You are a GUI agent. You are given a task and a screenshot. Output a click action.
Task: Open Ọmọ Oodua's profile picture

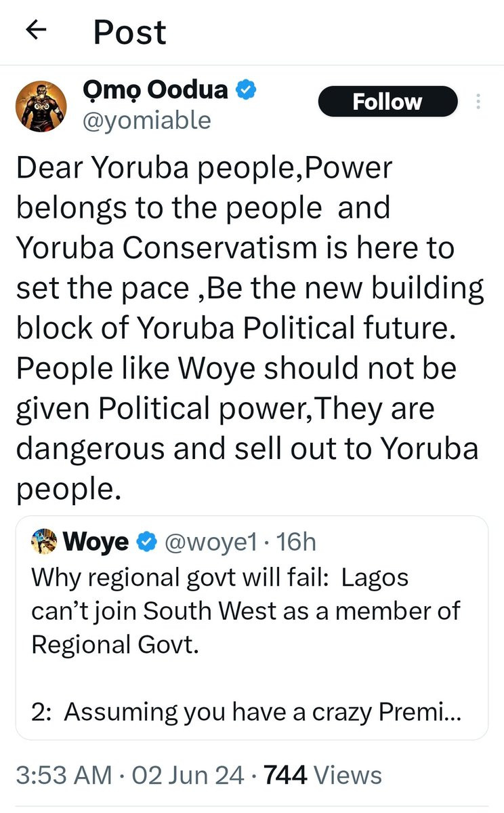[x=42, y=106]
